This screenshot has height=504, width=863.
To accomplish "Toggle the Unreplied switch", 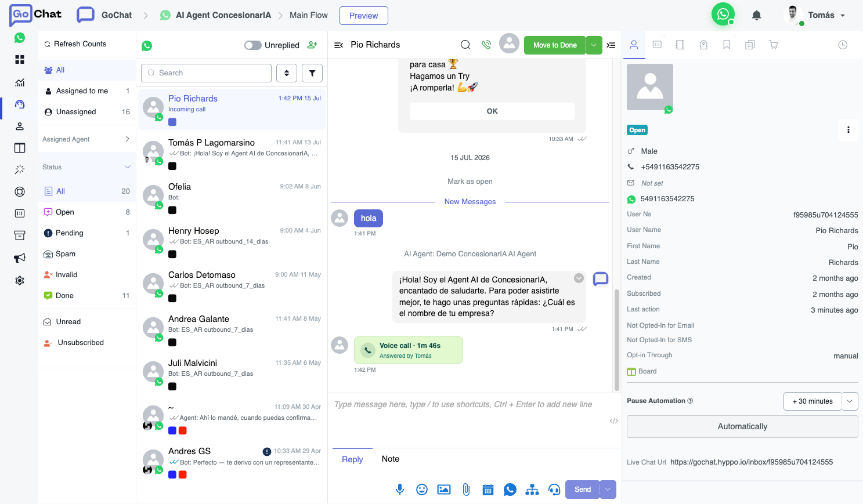I will coord(253,45).
